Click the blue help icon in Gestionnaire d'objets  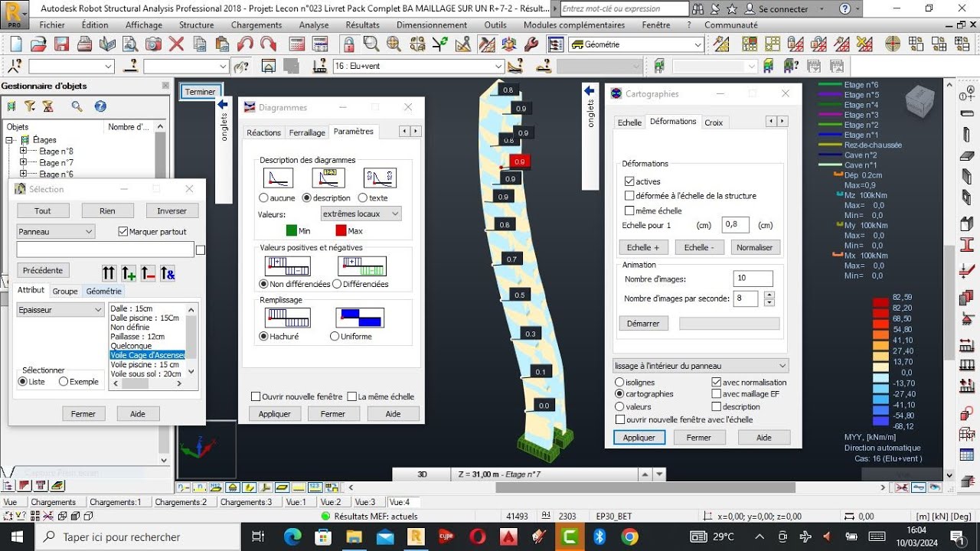point(100,106)
